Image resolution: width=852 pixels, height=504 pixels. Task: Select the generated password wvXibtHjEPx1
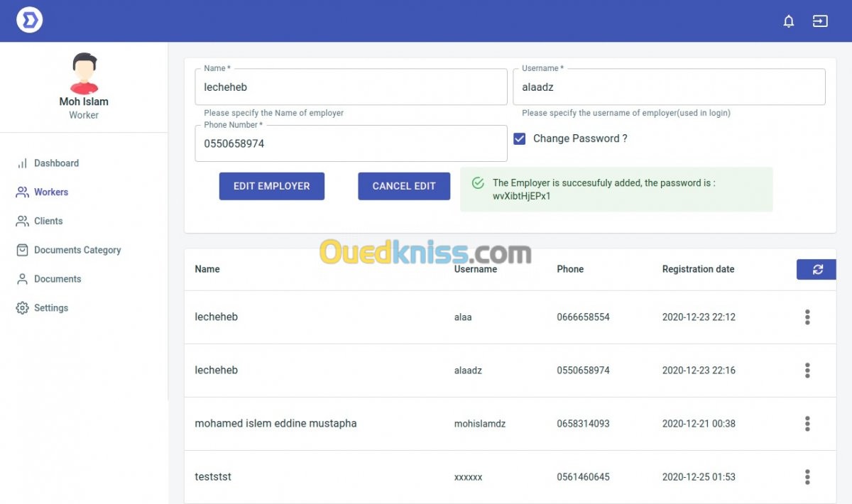[522, 196]
